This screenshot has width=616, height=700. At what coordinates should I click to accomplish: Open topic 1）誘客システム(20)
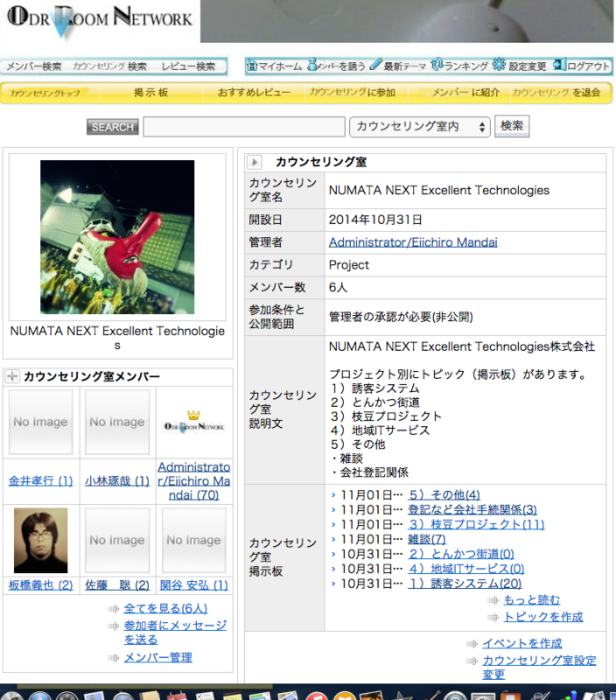click(x=465, y=584)
